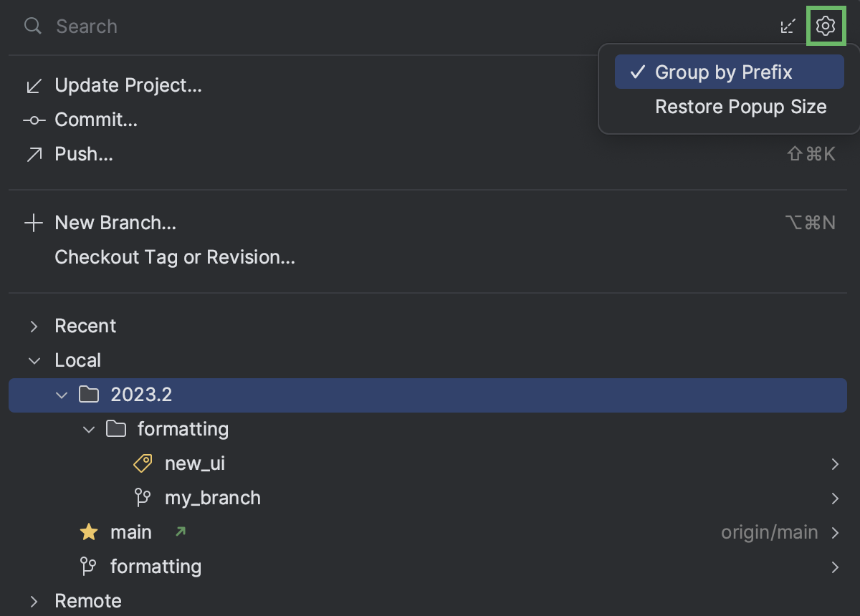This screenshot has height=616, width=860.
Task: Expand the Remote branches section
Action: tap(34, 601)
